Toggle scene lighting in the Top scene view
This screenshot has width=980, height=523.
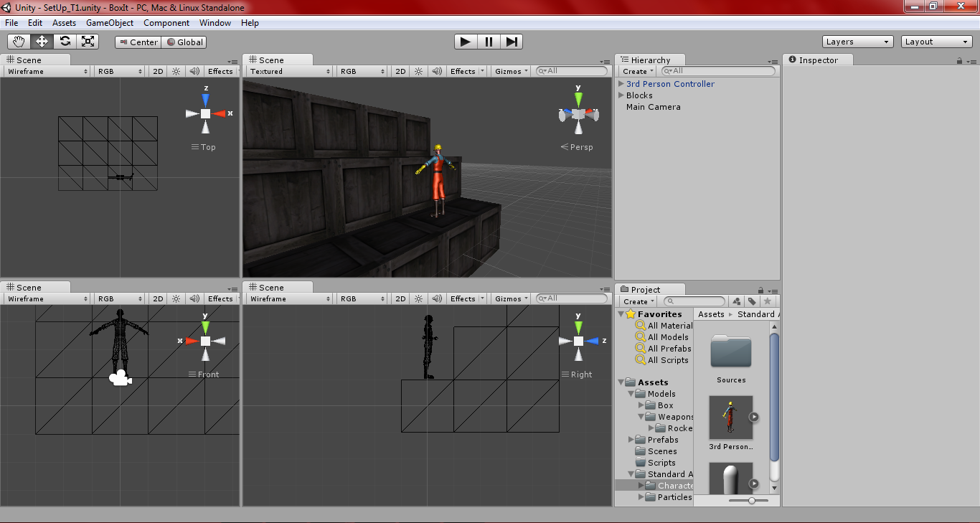[176, 71]
